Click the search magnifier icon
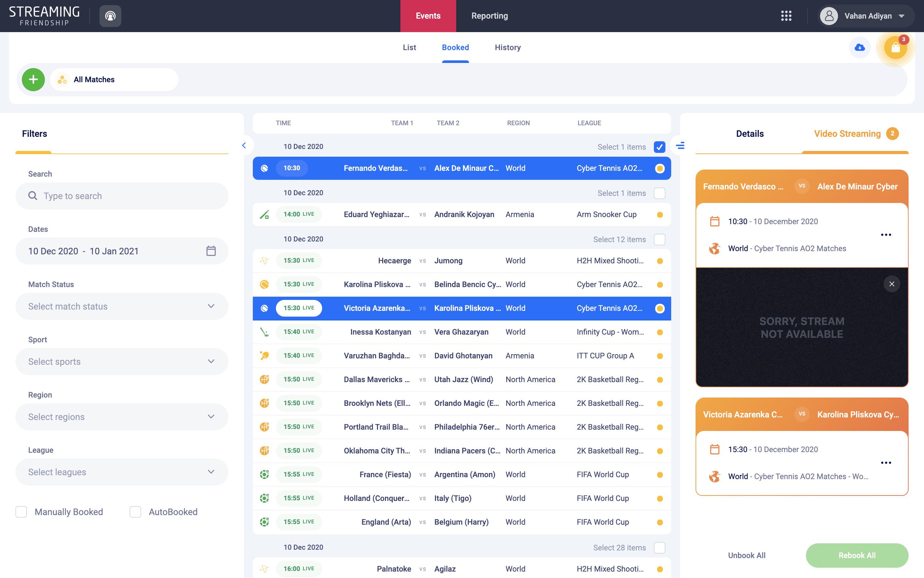Viewport: 924px width, 578px height. 33,196
